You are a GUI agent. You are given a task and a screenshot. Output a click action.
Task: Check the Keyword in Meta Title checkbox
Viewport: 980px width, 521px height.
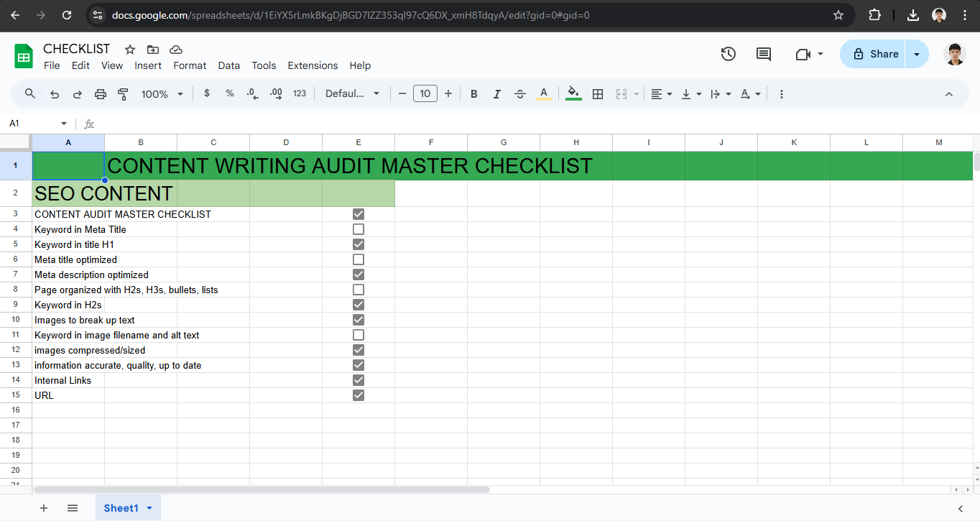pyautogui.click(x=359, y=229)
